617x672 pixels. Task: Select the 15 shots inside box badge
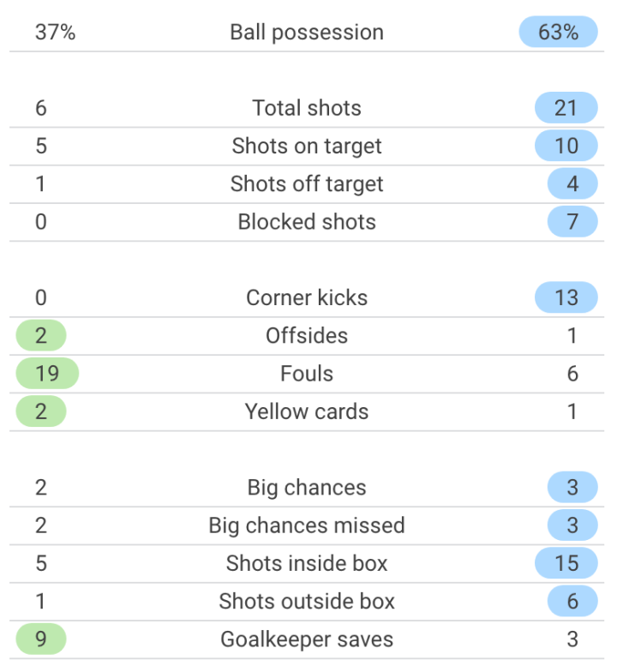coord(566,563)
